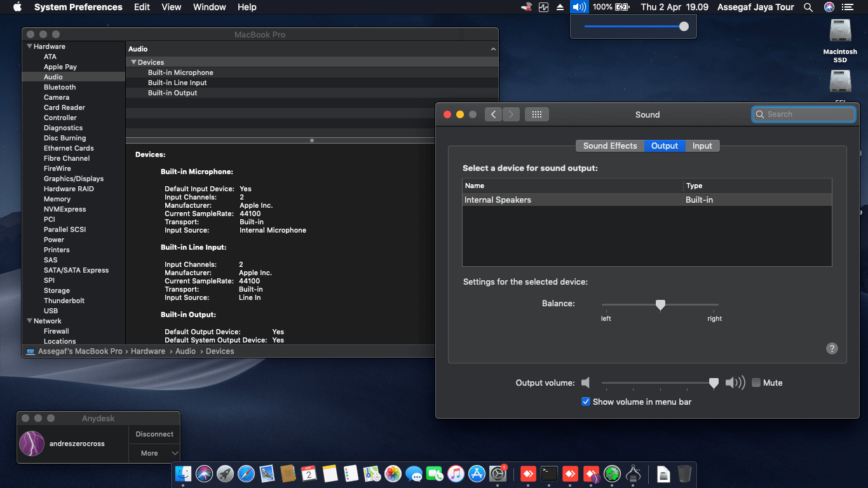The height and width of the screenshot is (488, 868).
Task: Click the Balance slider thumb
Action: tap(660, 305)
